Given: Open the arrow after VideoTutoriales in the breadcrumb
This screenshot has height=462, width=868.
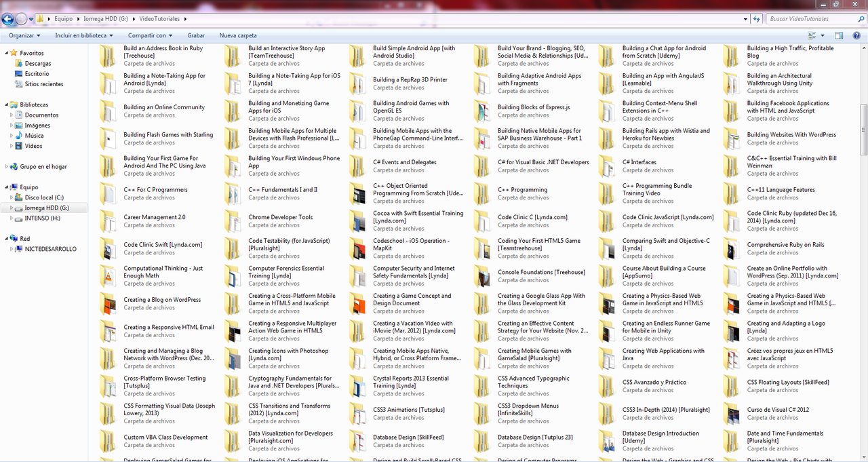Looking at the screenshot, I should [x=186, y=19].
